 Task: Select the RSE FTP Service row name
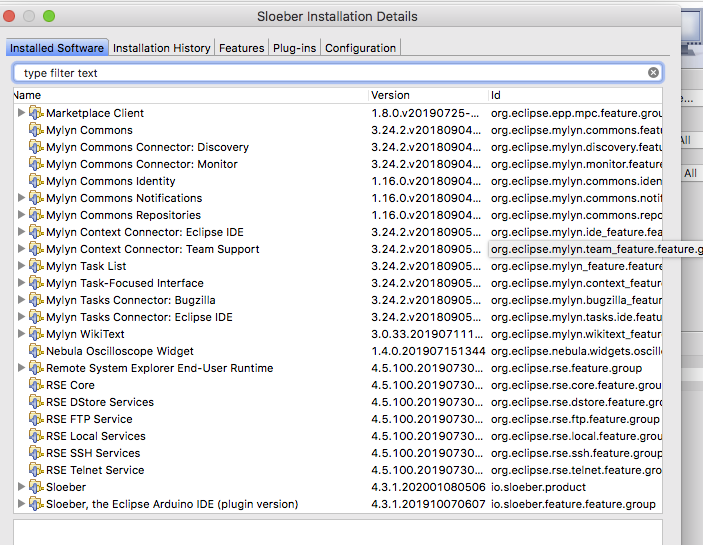pos(89,420)
